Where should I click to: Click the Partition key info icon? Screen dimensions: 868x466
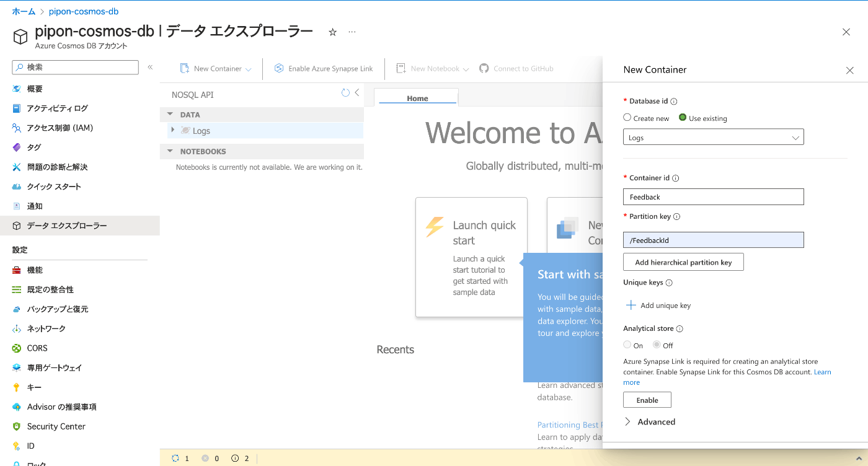pos(677,217)
